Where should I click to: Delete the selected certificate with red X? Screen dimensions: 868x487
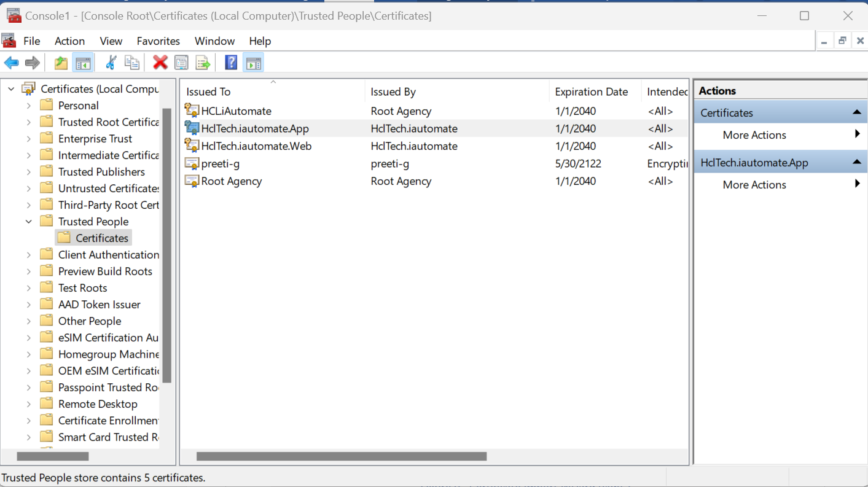tap(160, 63)
